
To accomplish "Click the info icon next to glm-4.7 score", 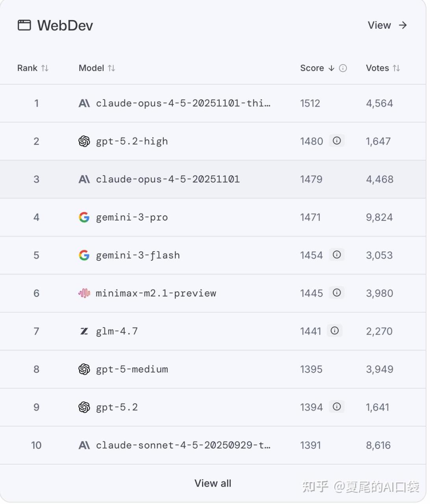I will (x=335, y=331).
